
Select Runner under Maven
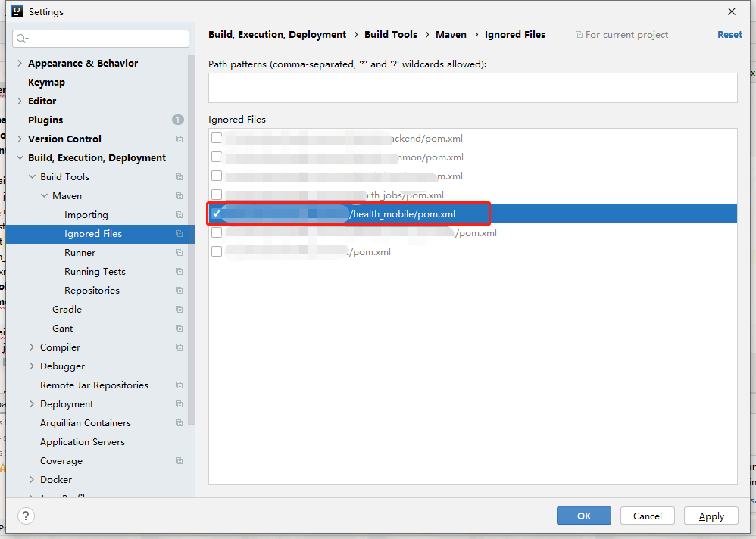click(x=80, y=253)
